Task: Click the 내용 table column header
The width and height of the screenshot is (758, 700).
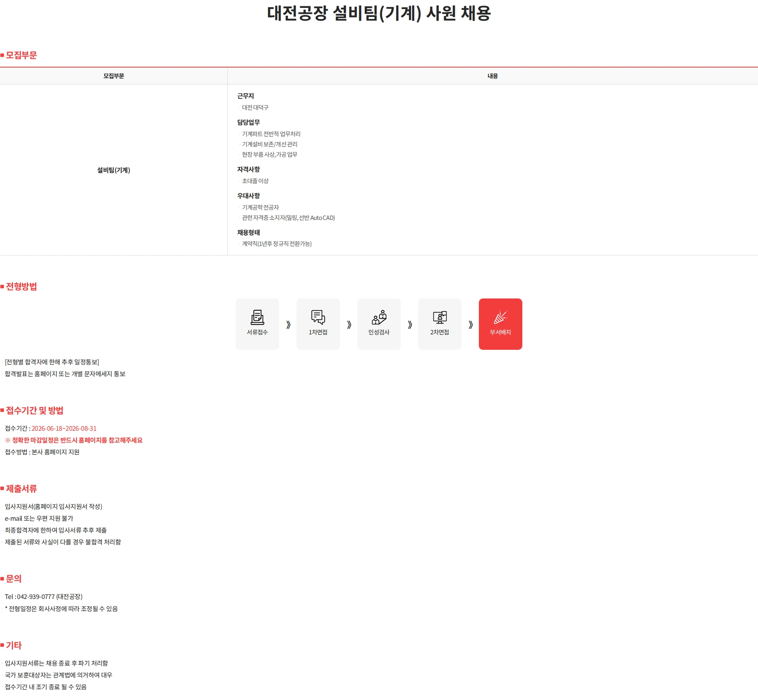Action: pos(493,76)
